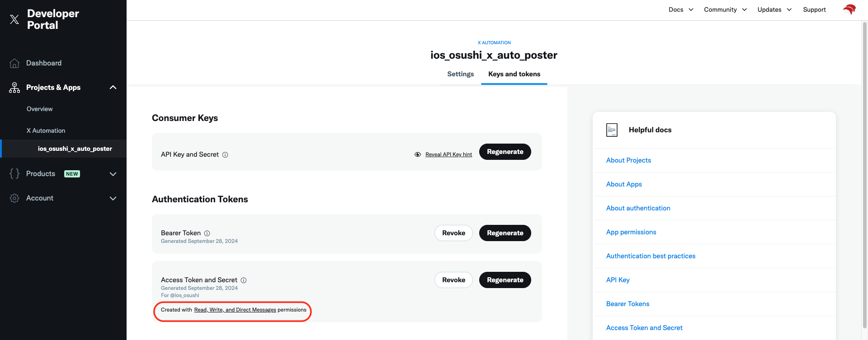Open Access Token and Secret doc link
Viewport: 868px width, 340px height.
coord(644,328)
